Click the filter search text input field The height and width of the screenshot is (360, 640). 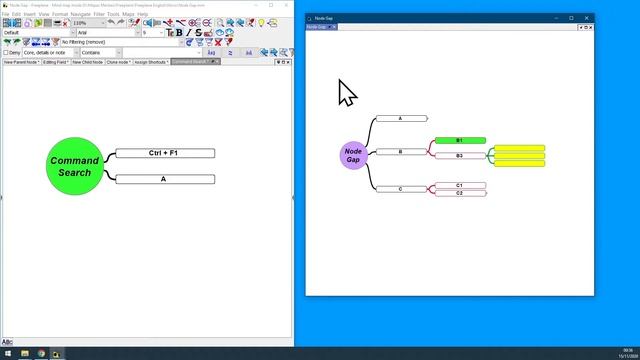(162, 53)
